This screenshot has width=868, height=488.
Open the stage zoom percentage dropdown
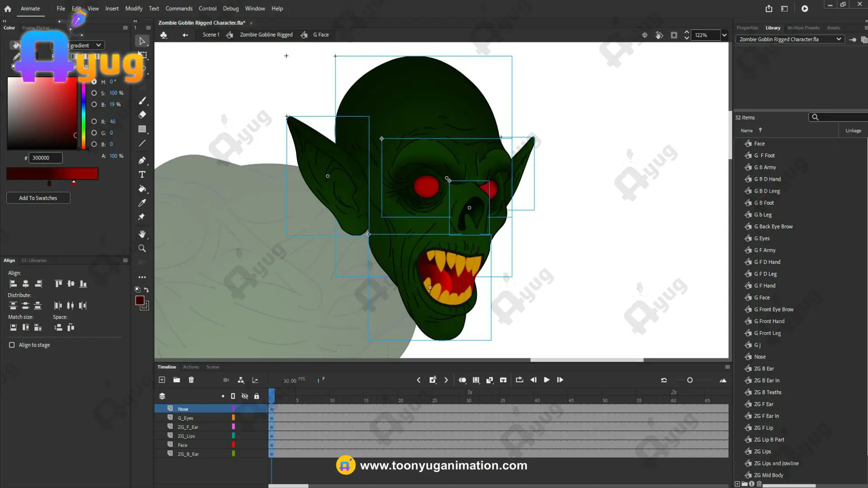tap(724, 35)
